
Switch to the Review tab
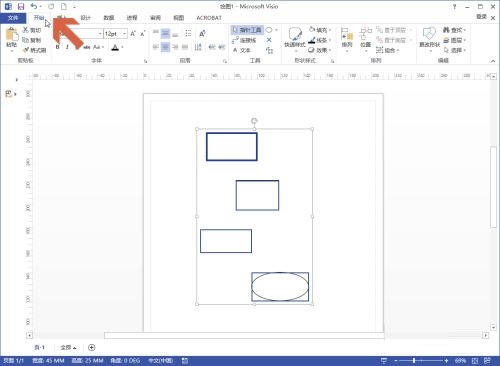(155, 18)
